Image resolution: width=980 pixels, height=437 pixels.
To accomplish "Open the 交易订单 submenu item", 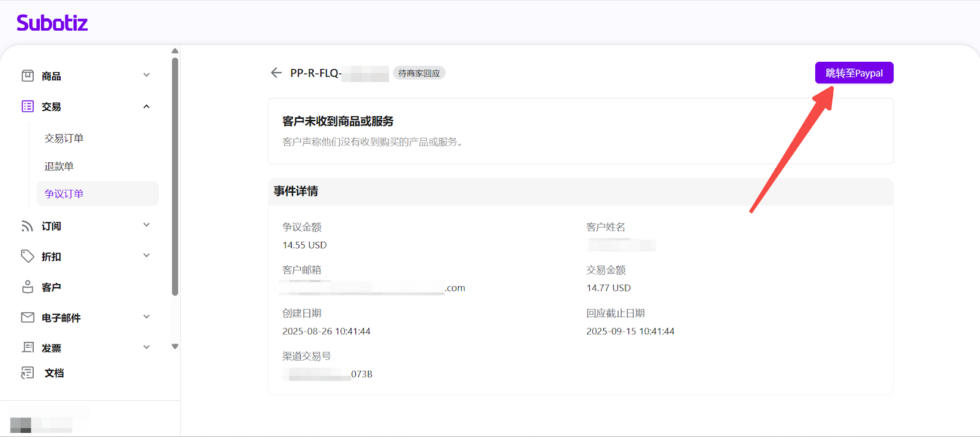I will point(64,138).
